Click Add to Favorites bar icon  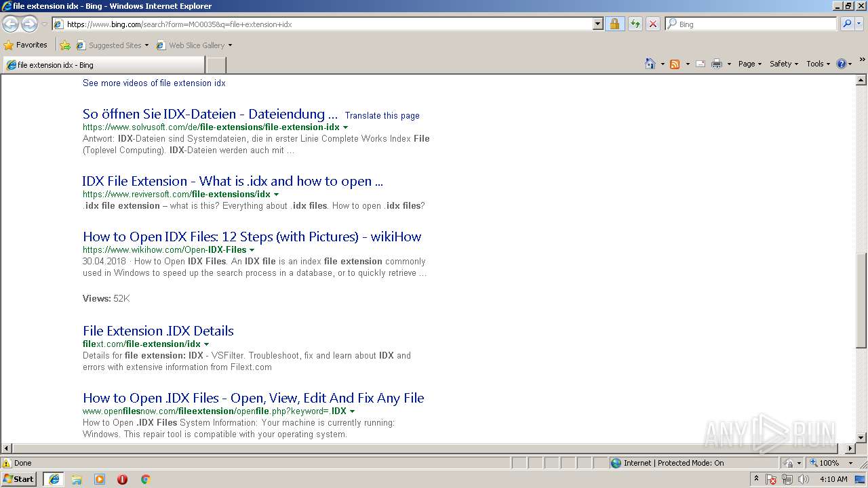[65, 45]
